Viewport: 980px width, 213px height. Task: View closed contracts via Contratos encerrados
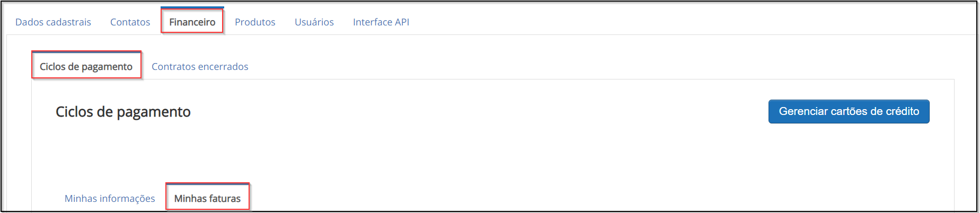pyautogui.click(x=200, y=67)
